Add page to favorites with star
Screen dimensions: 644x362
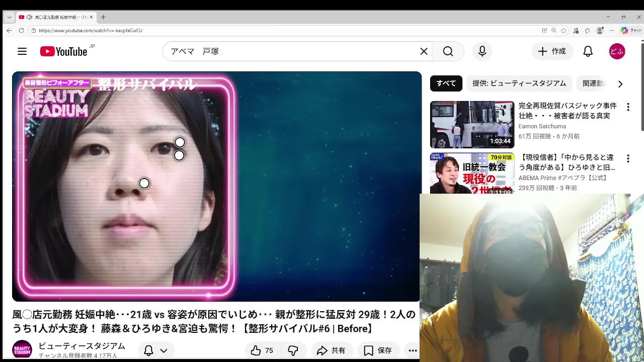[x=563, y=30]
